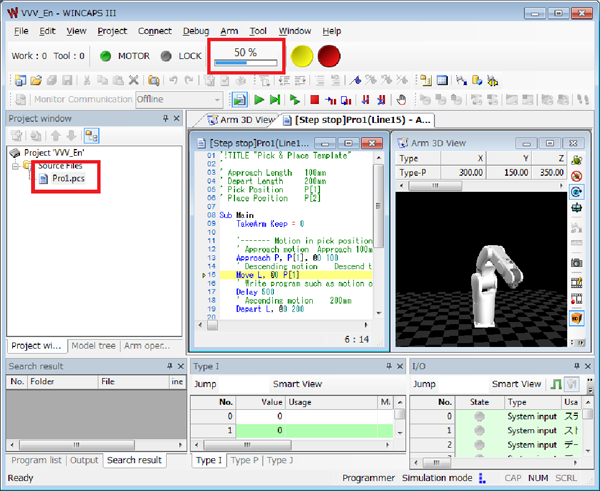Click Jump in the Type I panel
This screenshot has height=491, width=600.
click(x=204, y=384)
